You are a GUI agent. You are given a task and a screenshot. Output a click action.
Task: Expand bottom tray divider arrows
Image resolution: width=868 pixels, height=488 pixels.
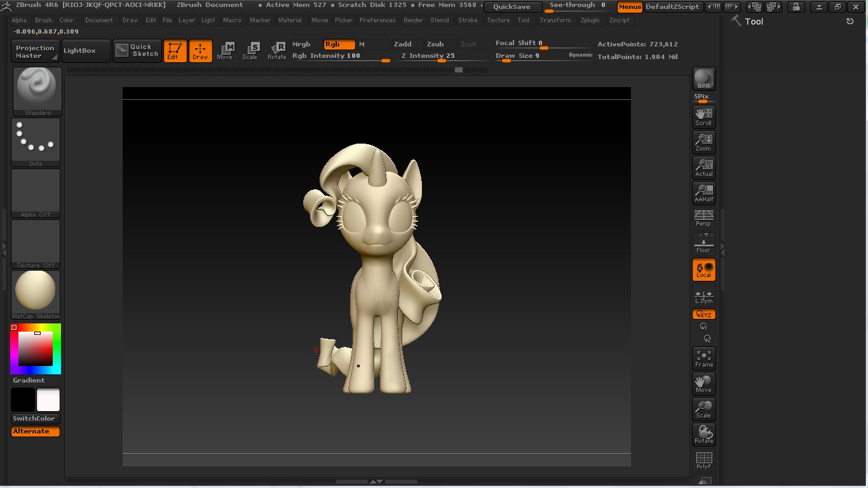(x=376, y=482)
